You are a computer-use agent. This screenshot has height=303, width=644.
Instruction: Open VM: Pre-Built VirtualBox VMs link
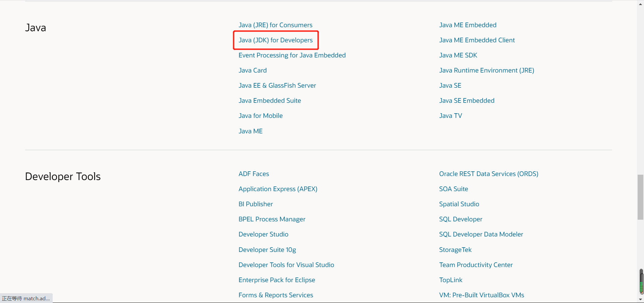click(482, 295)
